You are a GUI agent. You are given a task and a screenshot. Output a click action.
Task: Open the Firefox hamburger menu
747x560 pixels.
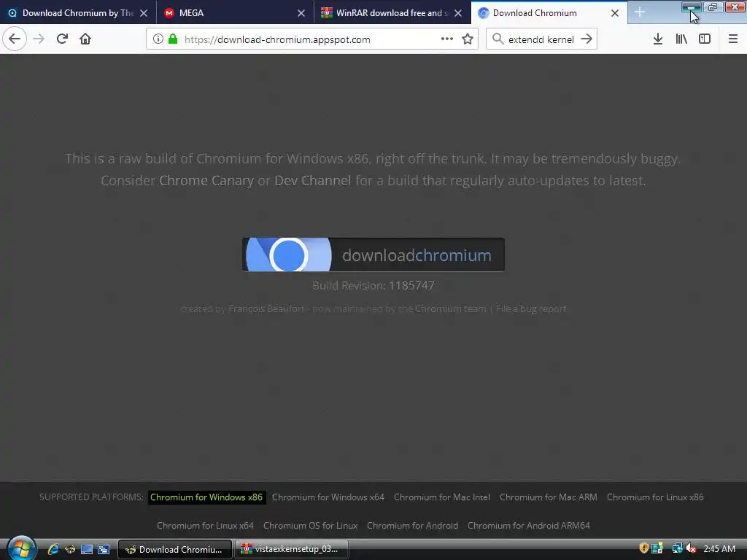(733, 39)
